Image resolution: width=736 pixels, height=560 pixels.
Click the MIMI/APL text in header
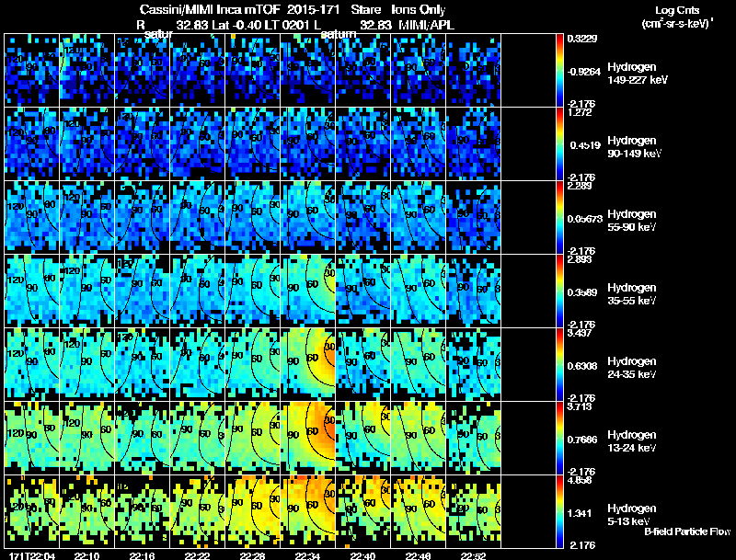427,25
